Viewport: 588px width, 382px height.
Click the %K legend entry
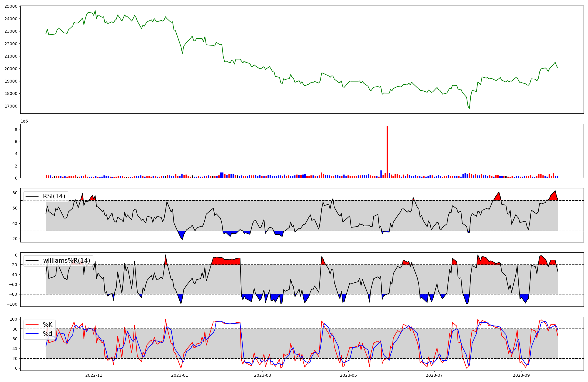click(x=48, y=325)
